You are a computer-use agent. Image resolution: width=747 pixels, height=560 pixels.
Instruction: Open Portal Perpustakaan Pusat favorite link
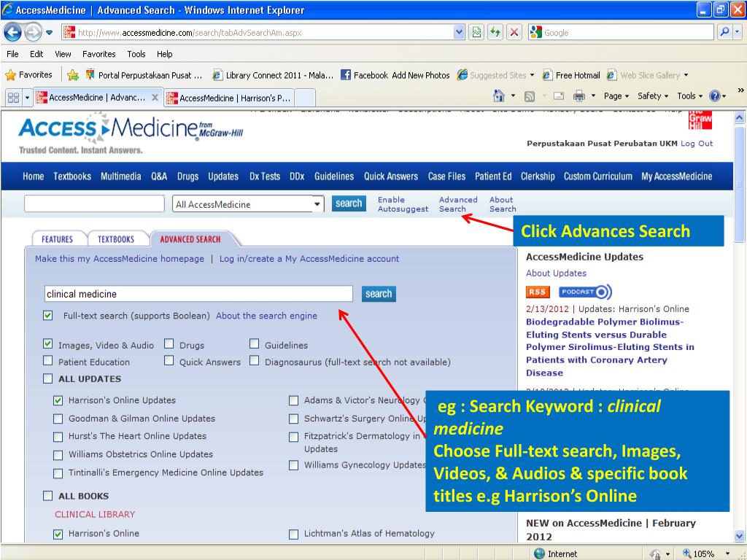point(144,75)
